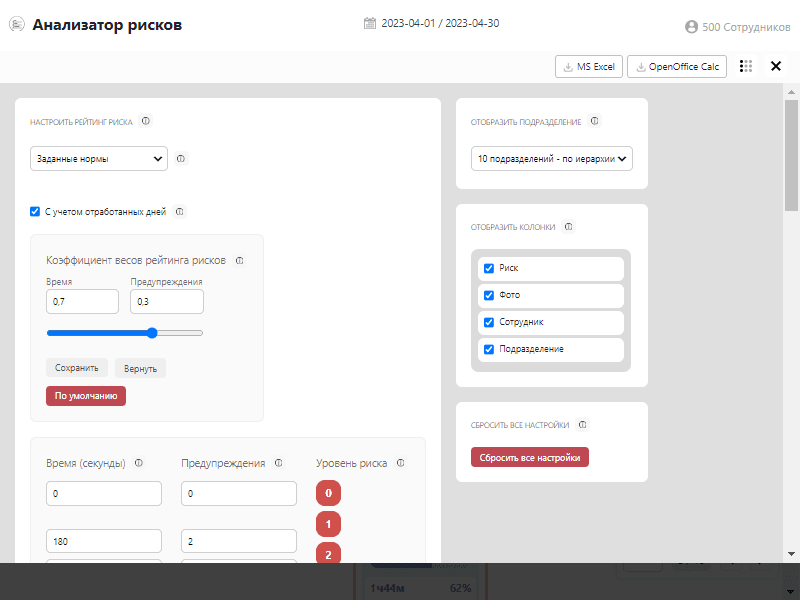Click the grid apps icon in toolbar

tap(746, 66)
